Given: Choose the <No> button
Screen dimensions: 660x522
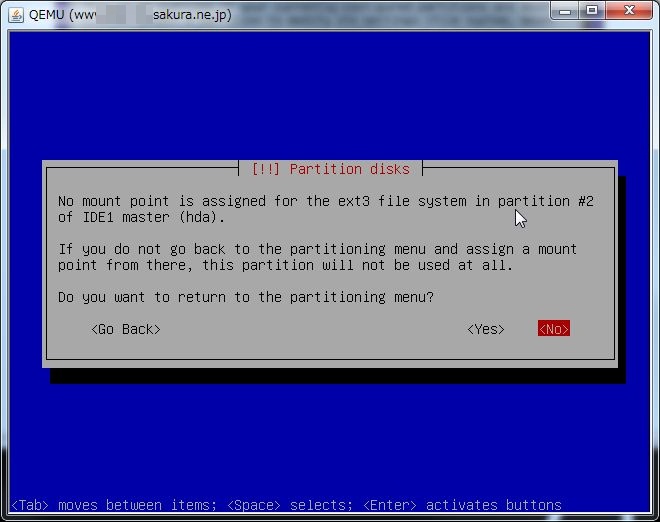Looking at the screenshot, I should point(554,329).
